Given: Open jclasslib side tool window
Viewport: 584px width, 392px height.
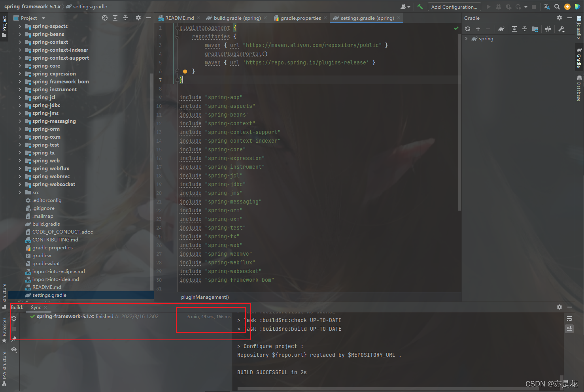Looking at the screenshot, I should point(579,28).
